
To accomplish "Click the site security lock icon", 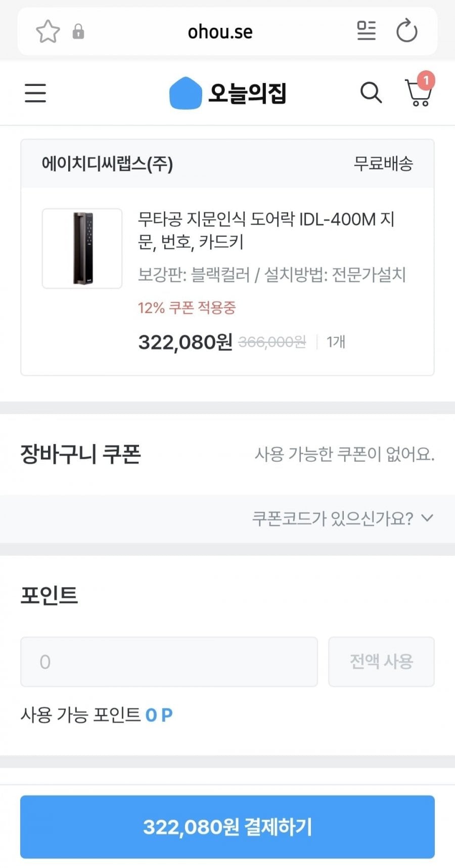I will coord(78,32).
